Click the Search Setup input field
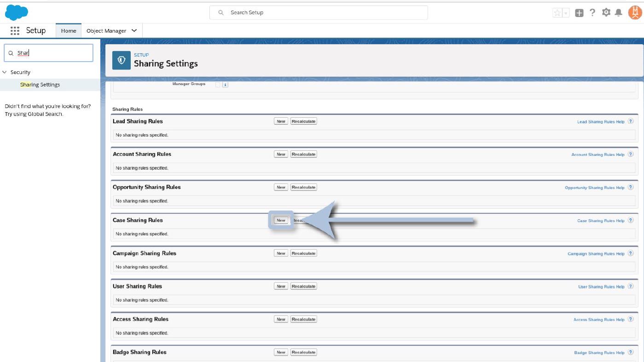 tap(319, 12)
